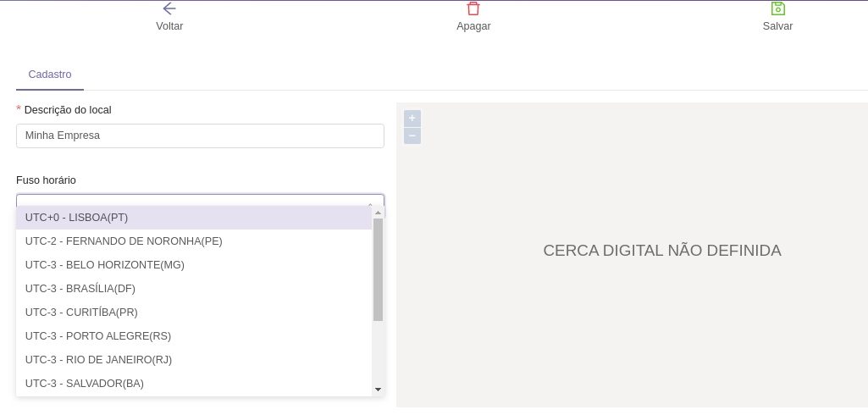Click the timezone list scrollbar thumb

pyautogui.click(x=378, y=269)
